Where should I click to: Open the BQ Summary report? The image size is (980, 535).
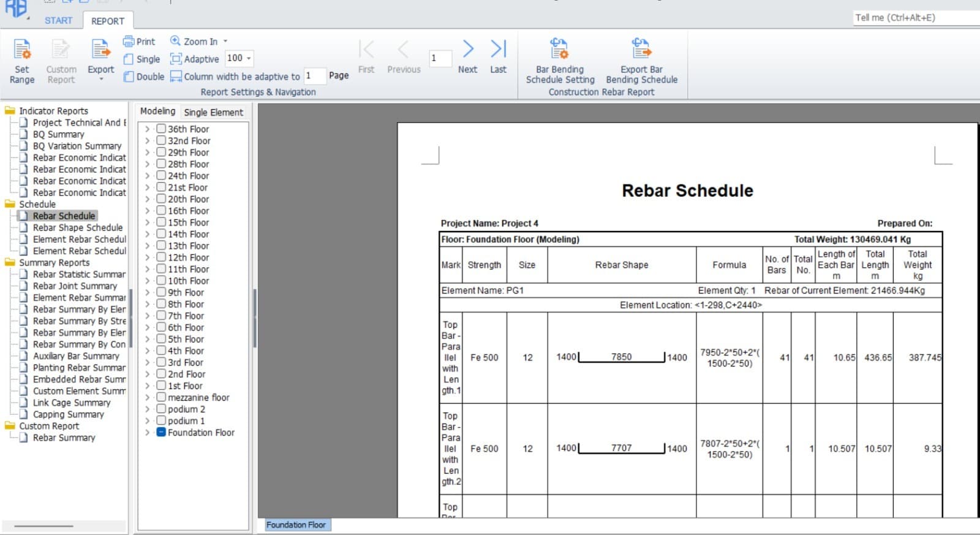pos(58,134)
